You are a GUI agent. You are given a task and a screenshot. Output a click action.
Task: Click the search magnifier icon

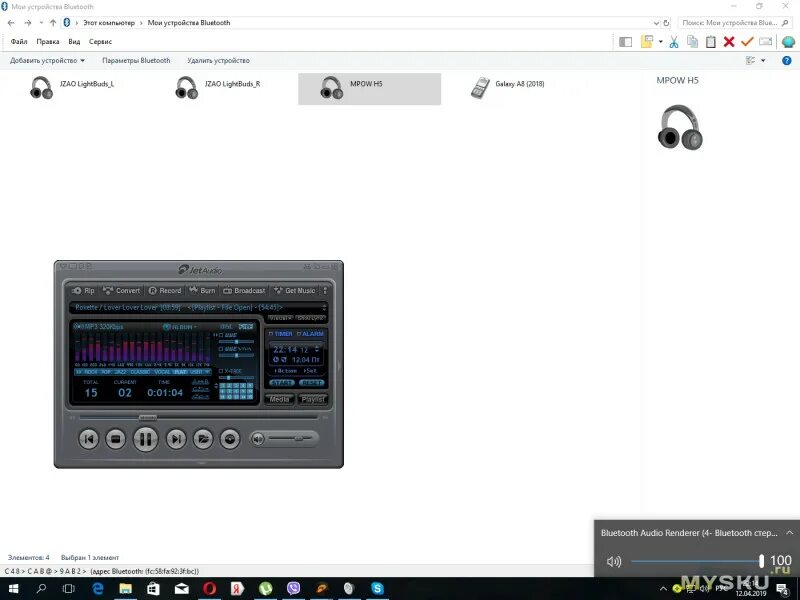click(x=785, y=23)
